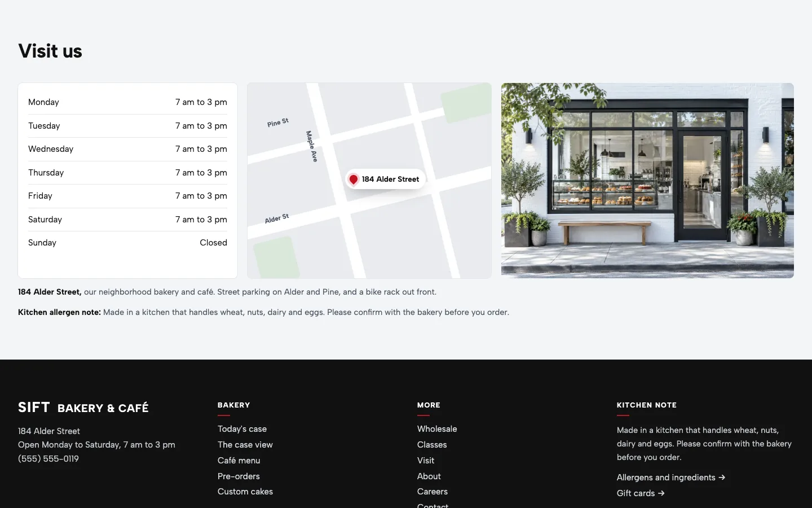Select the Sunday row label
The width and height of the screenshot is (812, 508).
pos(42,243)
